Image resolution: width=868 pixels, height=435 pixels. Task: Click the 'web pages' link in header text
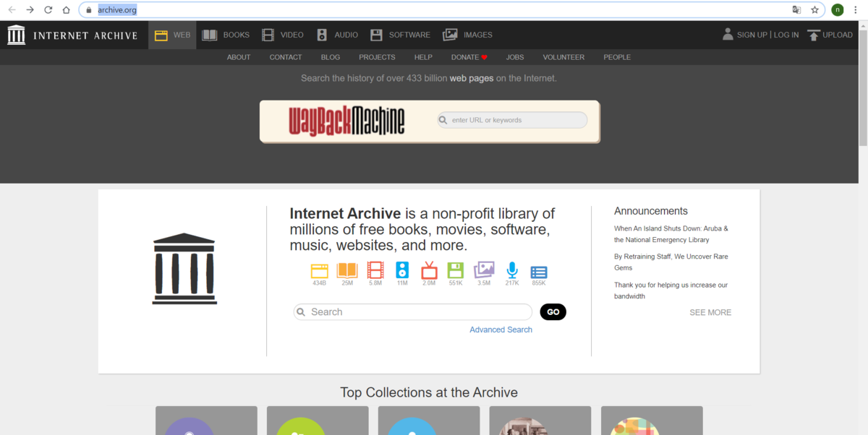(472, 78)
